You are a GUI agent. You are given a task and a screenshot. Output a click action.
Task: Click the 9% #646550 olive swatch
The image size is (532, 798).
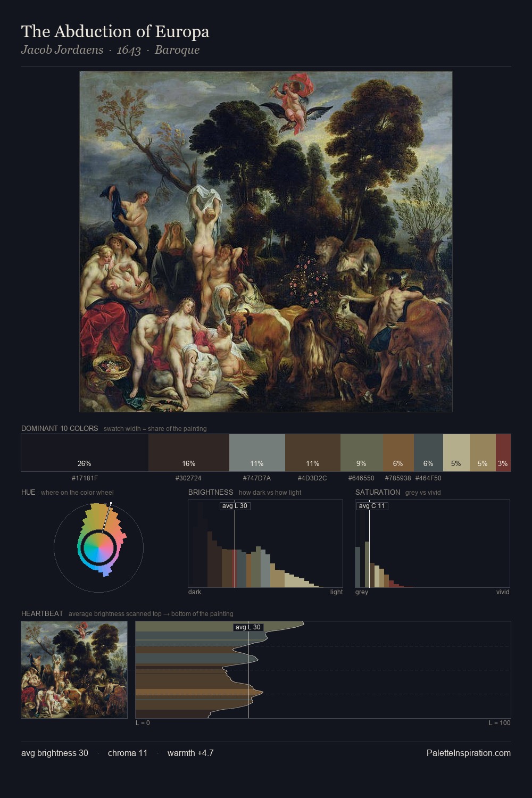point(362,453)
